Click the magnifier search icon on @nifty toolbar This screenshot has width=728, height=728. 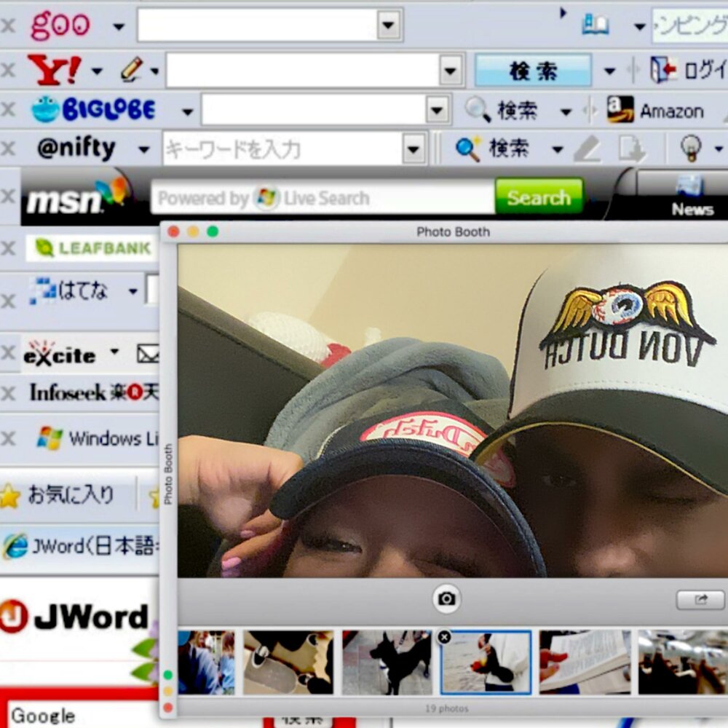click(467, 149)
